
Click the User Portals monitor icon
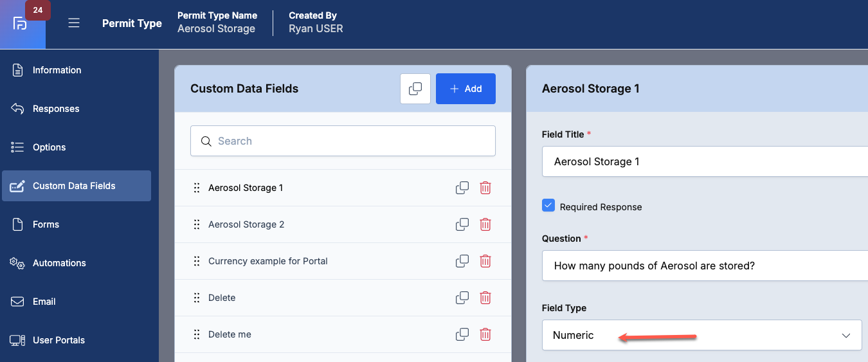coord(18,340)
